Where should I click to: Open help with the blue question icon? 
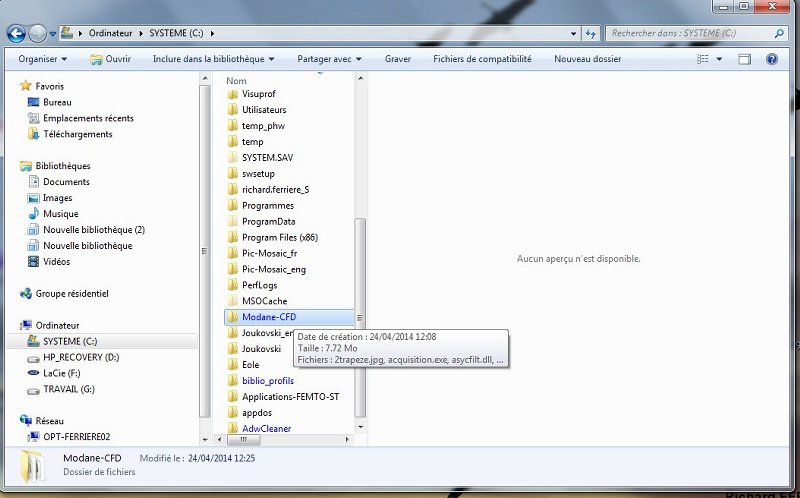pyautogui.click(x=772, y=59)
